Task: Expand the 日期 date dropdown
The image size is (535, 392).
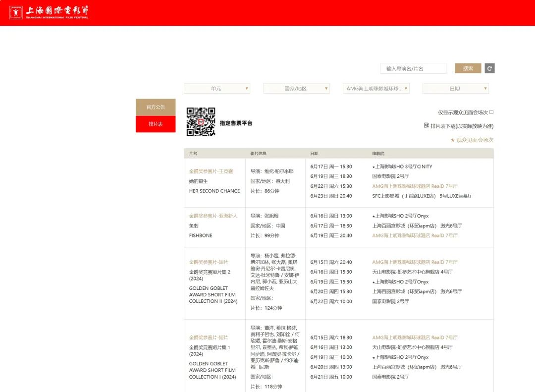Action: (455, 89)
